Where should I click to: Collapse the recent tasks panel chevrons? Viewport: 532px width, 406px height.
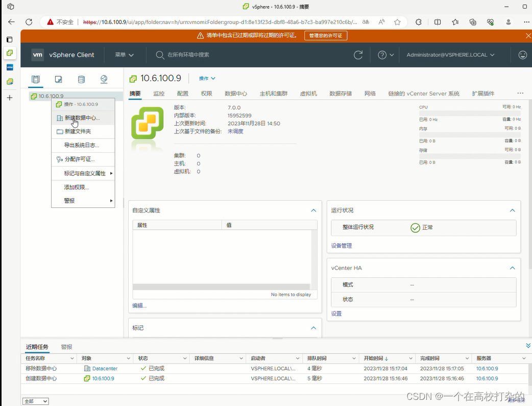pyautogui.click(x=528, y=346)
